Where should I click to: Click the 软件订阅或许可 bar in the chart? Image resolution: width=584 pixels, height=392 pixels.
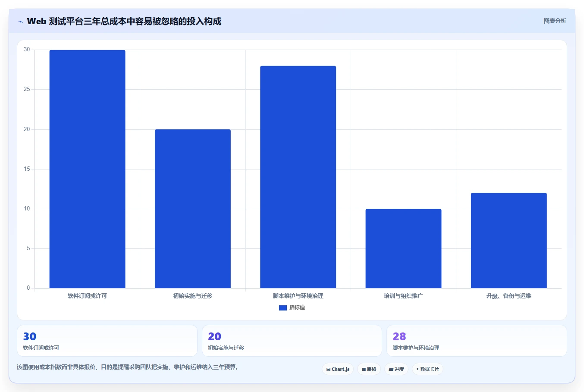87,169
